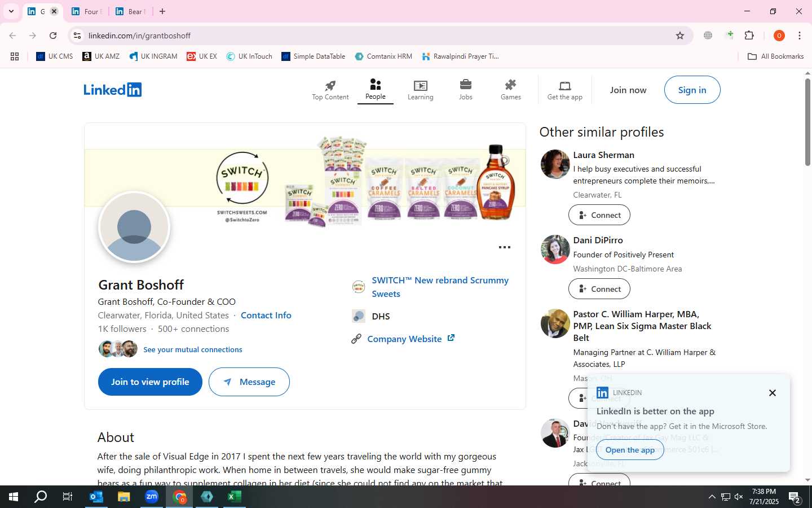Open UK AMZ bookmark
812x508 pixels.
[x=101, y=56]
